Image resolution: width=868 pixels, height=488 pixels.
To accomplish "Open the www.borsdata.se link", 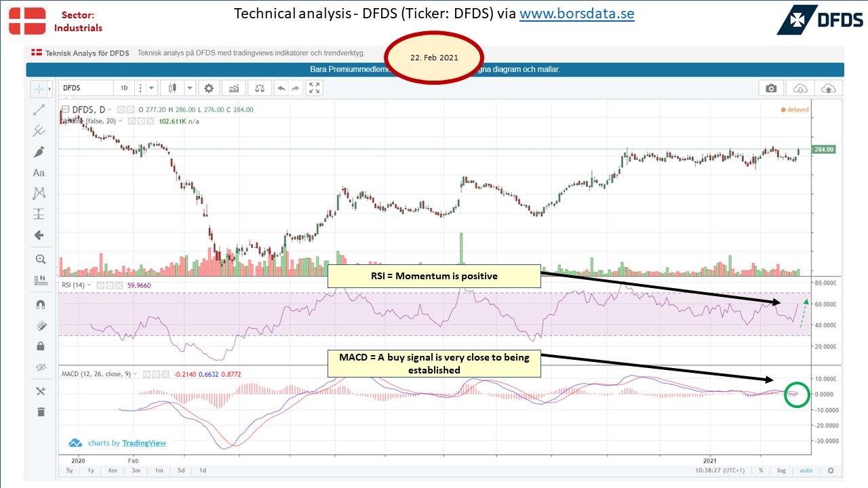I will click(577, 14).
